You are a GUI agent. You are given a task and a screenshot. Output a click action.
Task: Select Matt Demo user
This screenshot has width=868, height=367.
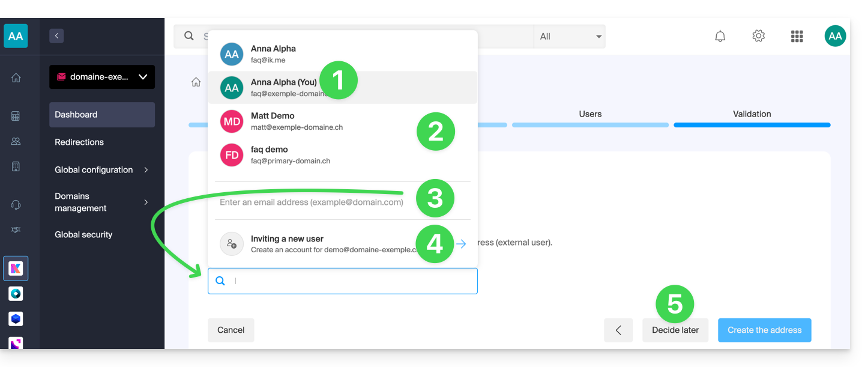(x=342, y=121)
